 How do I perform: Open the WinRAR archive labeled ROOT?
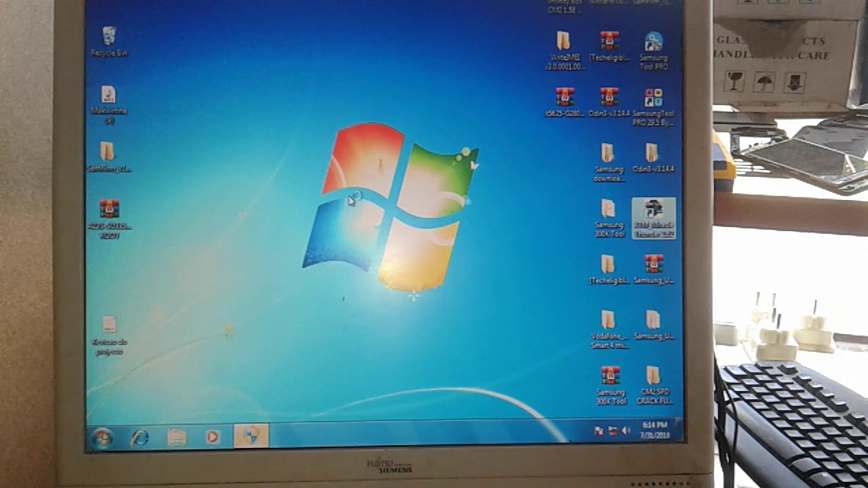tap(109, 219)
